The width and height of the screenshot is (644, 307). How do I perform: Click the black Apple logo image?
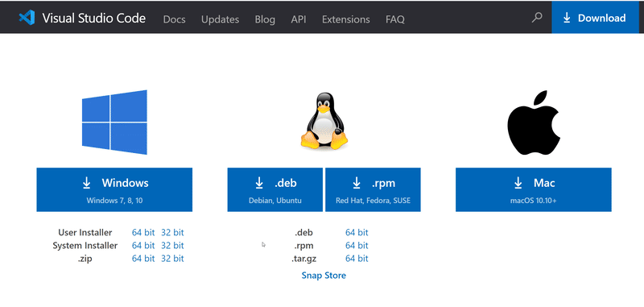pos(534,122)
